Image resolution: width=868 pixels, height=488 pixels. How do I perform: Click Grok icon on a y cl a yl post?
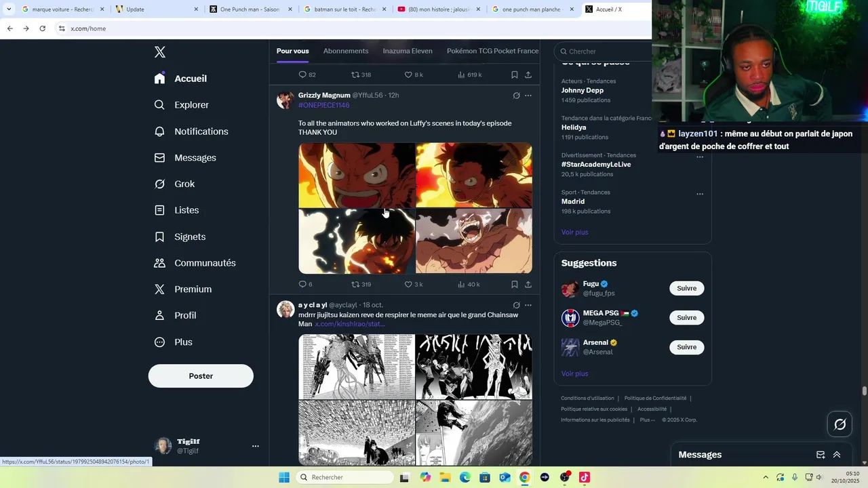click(516, 306)
